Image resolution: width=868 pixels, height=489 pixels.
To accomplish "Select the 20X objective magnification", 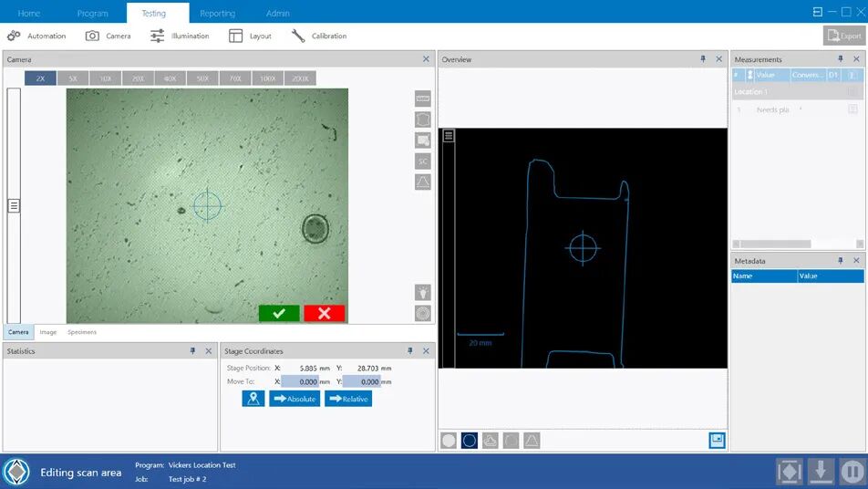I will (138, 78).
